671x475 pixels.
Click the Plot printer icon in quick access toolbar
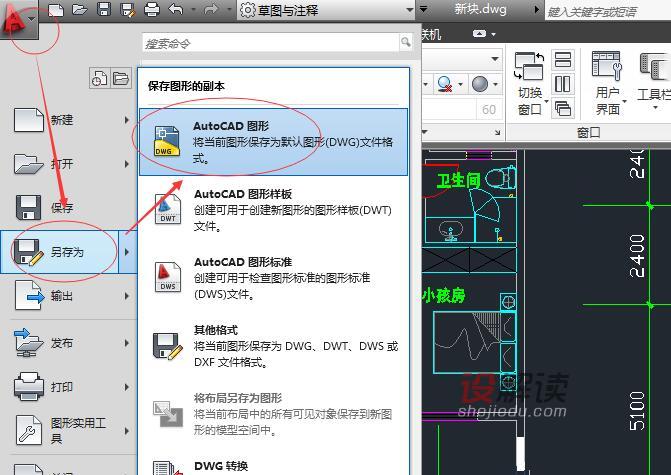pos(151,9)
